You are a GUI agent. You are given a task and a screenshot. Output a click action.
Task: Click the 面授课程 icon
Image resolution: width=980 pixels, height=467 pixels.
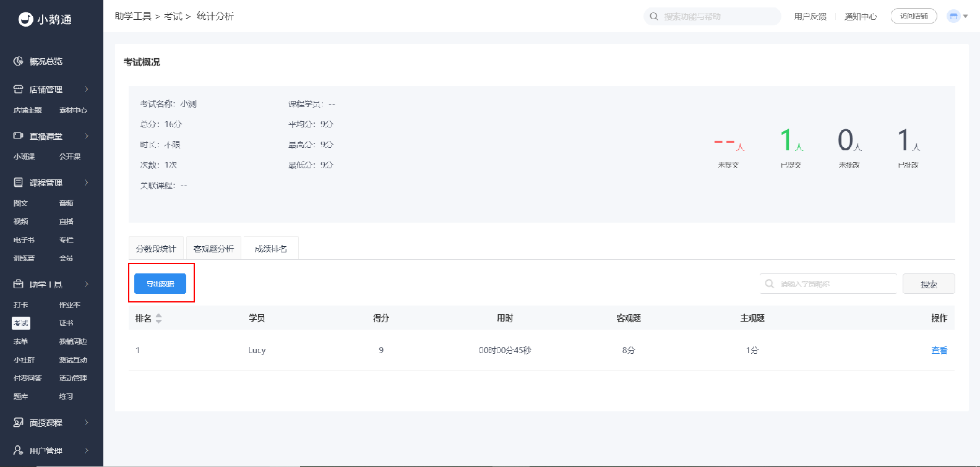pyautogui.click(x=19, y=422)
